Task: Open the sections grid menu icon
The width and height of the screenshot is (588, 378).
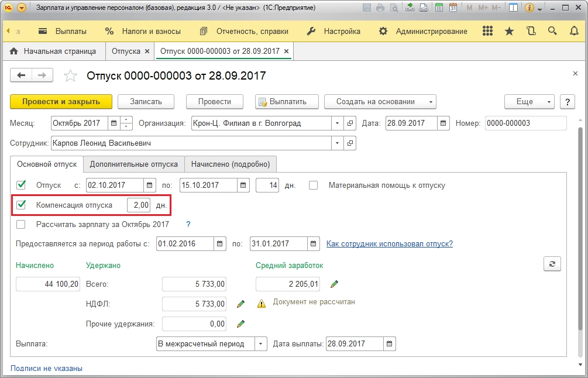Action: tap(487, 31)
